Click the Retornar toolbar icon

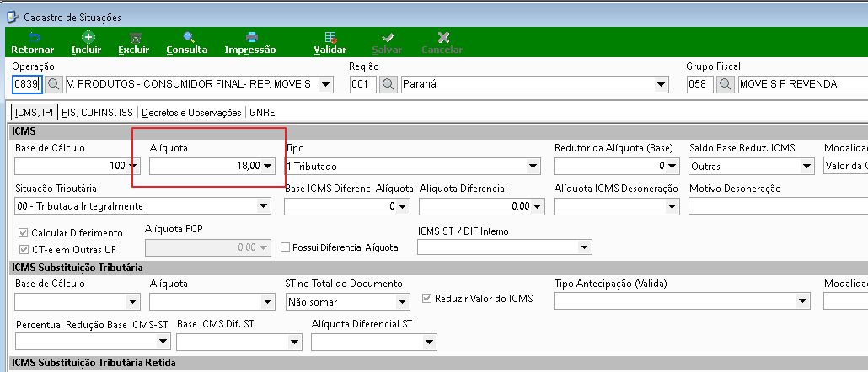pyautogui.click(x=35, y=38)
